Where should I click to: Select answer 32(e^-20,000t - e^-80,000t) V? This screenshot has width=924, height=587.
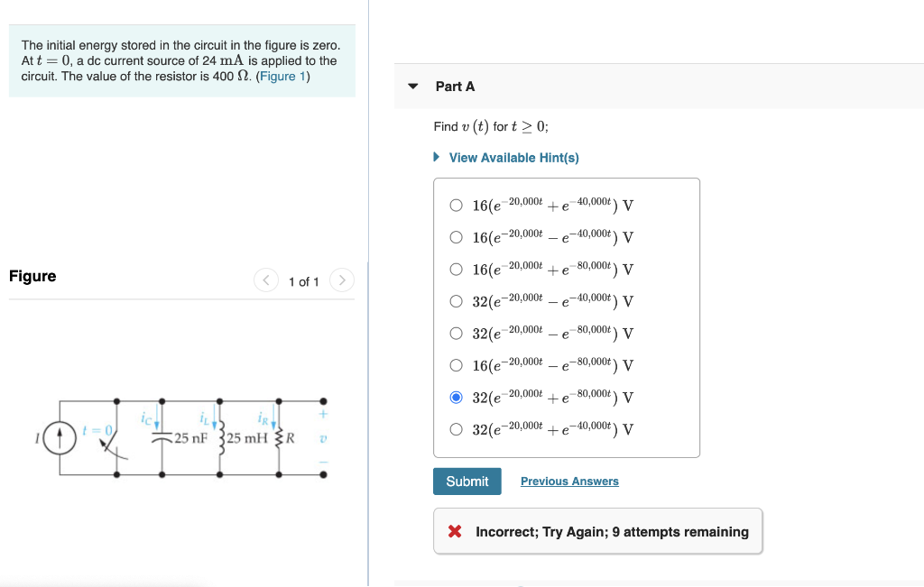[457, 333]
